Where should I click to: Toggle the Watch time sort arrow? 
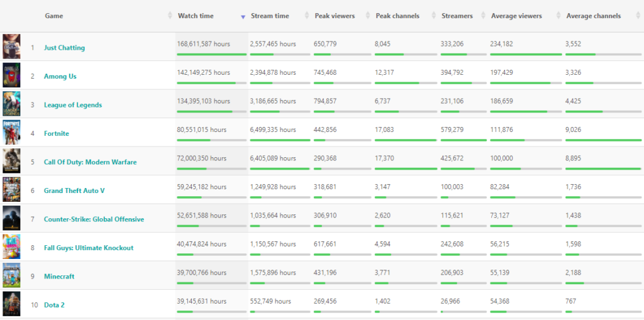click(243, 17)
